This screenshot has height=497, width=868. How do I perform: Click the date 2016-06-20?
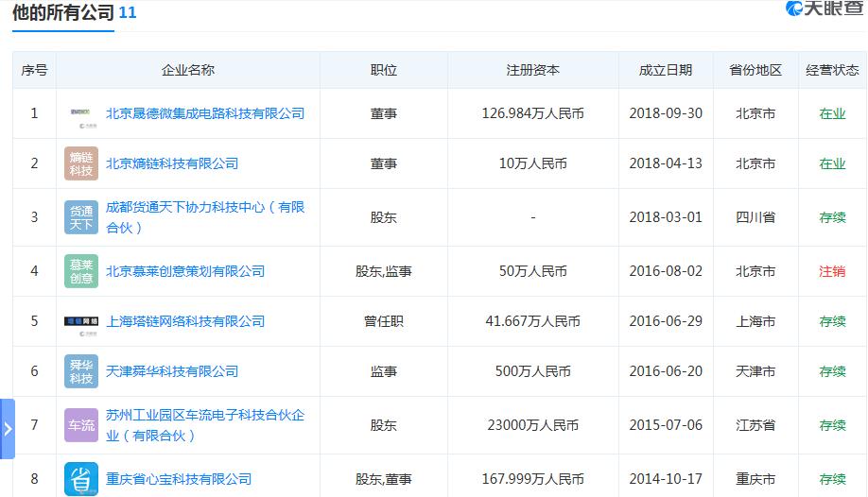666,370
